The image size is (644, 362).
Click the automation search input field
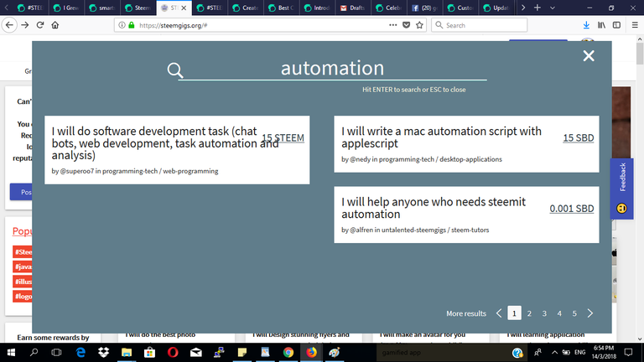point(332,68)
